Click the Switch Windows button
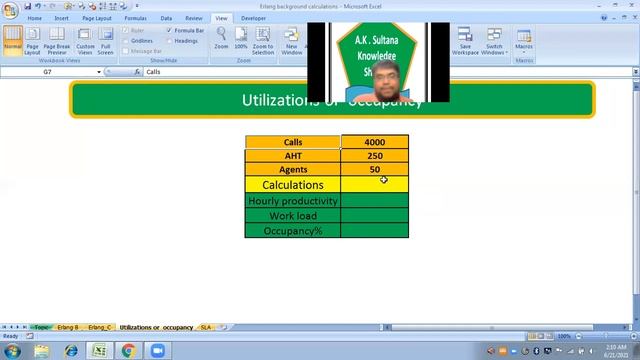The width and height of the screenshot is (640, 360). click(x=494, y=40)
